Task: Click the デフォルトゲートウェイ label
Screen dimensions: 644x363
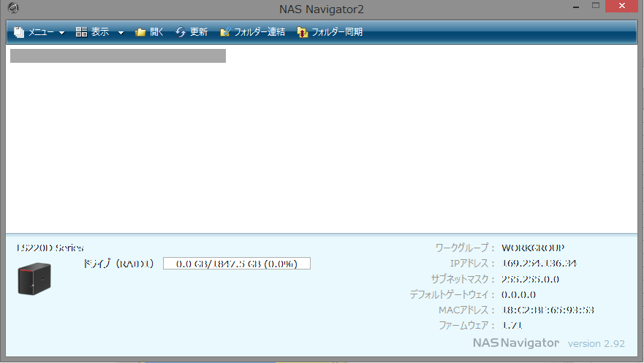Action: coord(452,294)
